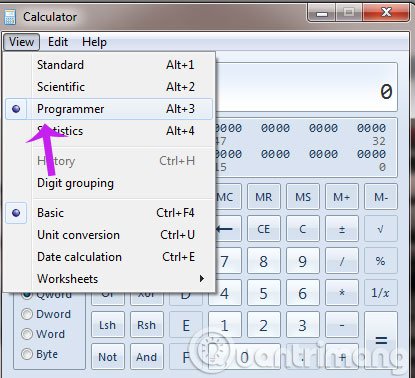Click the minus button

tap(342, 325)
